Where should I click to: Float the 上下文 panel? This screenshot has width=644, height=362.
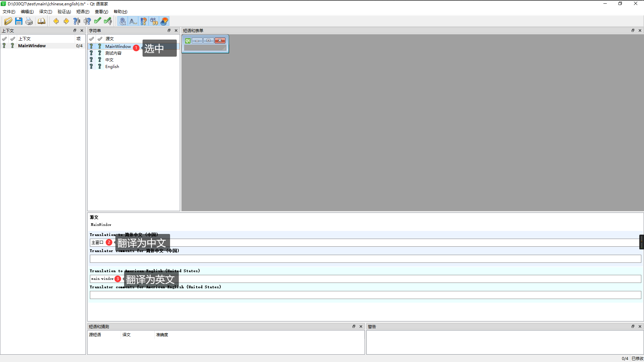coord(75,31)
